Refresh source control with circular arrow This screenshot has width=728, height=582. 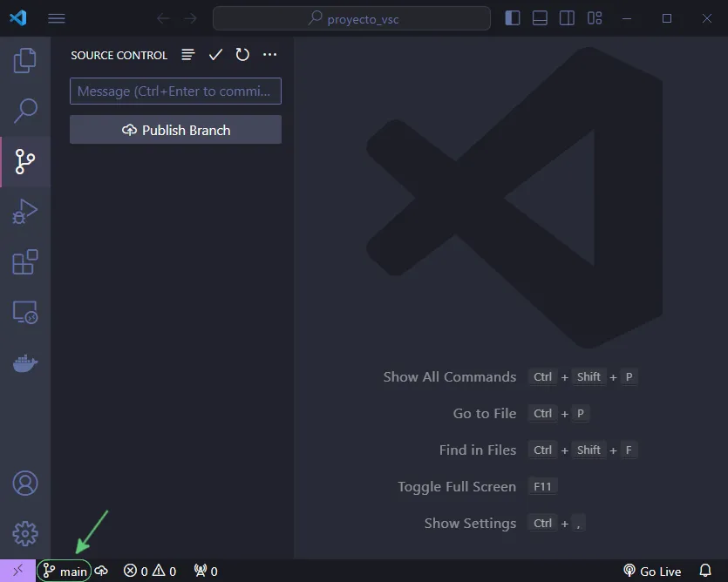pos(242,55)
